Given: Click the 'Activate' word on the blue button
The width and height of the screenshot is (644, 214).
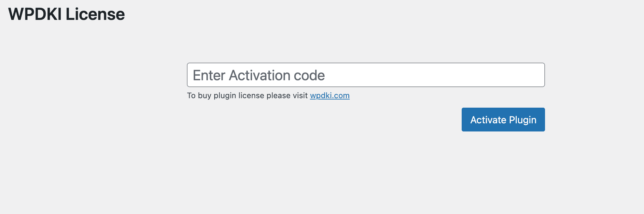Looking at the screenshot, I should point(488,120).
